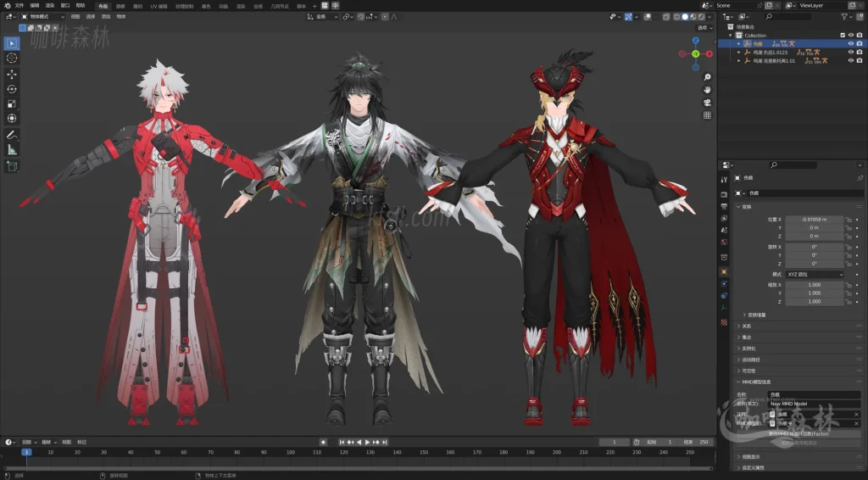
Task: Collapse the Collection in outliner
Action: (731, 35)
